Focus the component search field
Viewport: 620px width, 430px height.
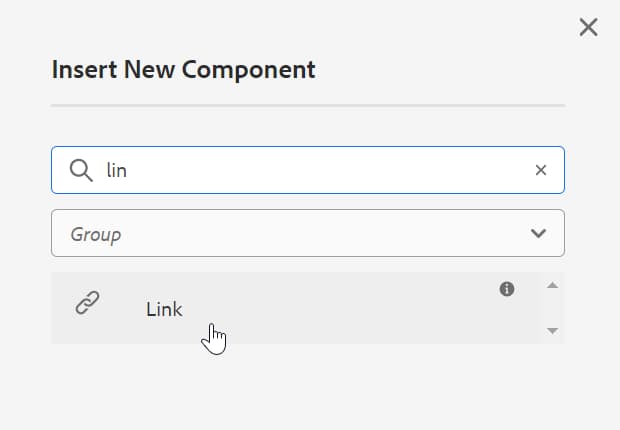click(320, 170)
